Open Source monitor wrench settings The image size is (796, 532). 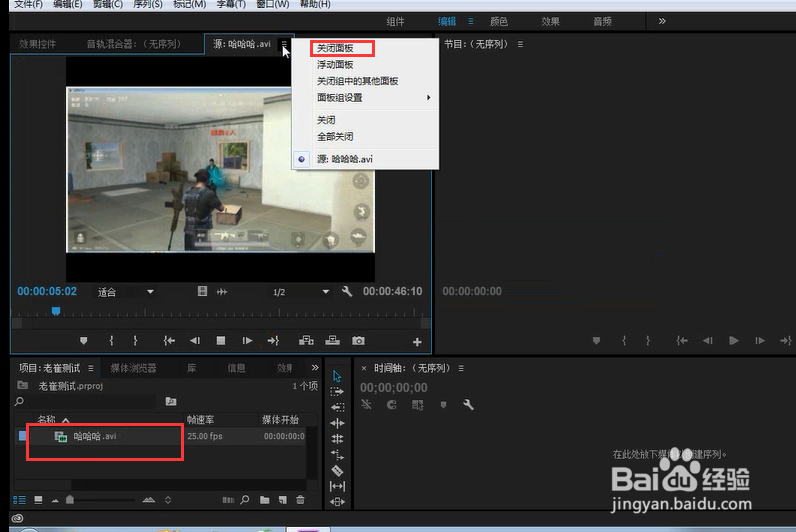[x=347, y=291]
